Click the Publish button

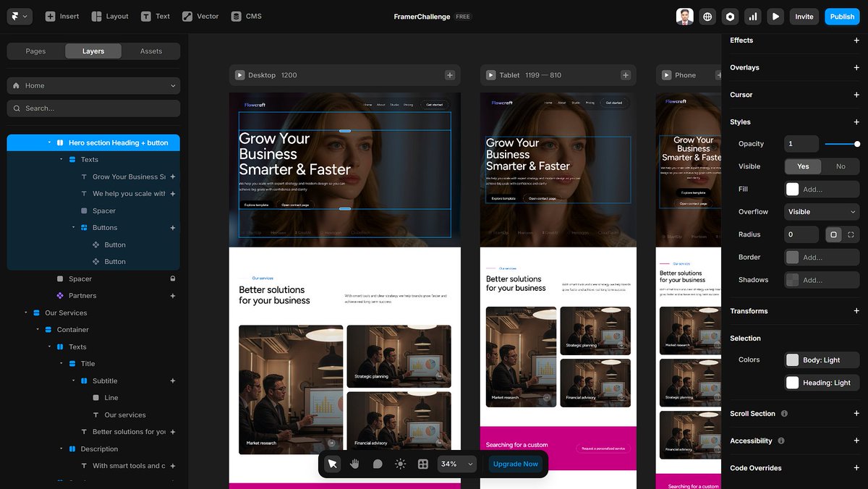pos(841,15)
